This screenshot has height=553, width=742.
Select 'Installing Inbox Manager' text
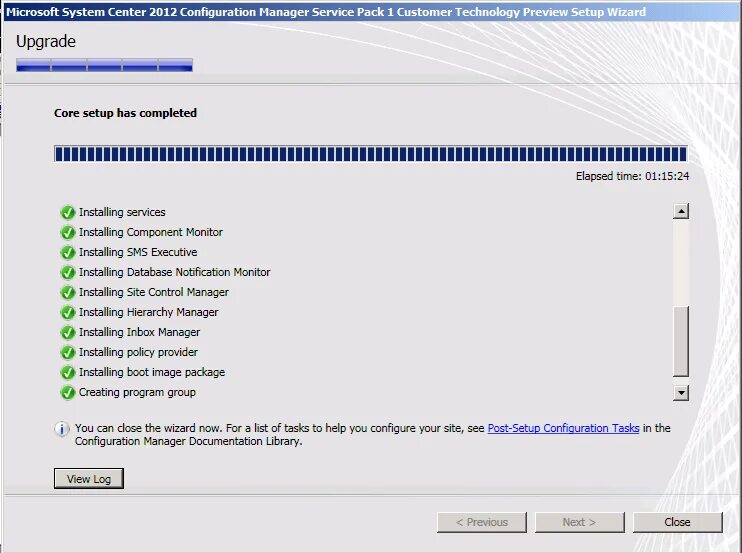(140, 333)
